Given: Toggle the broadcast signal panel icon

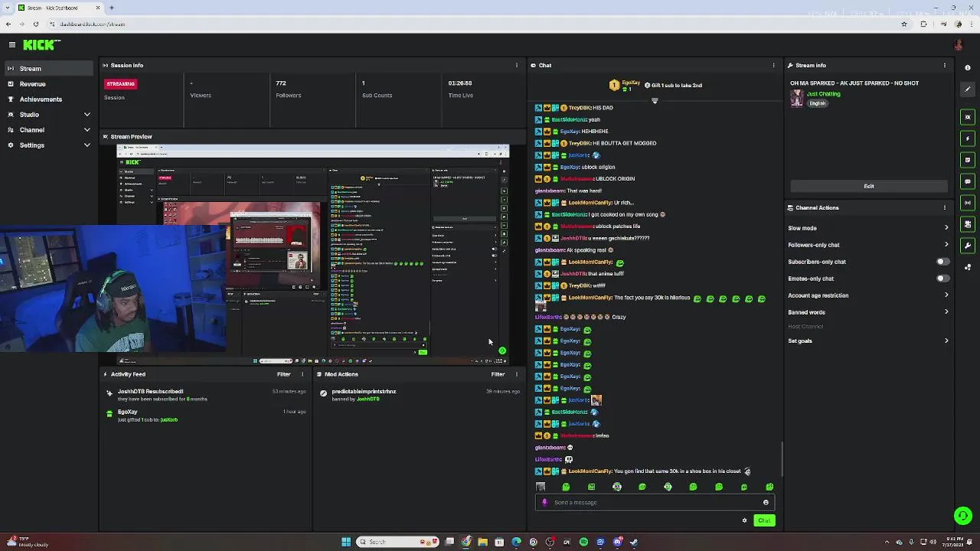Looking at the screenshot, I should point(968,203).
